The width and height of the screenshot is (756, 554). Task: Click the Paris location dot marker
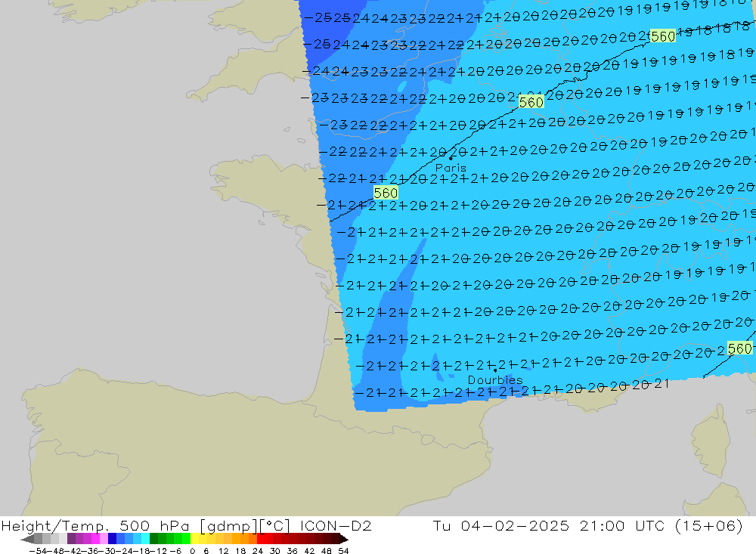(x=451, y=158)
